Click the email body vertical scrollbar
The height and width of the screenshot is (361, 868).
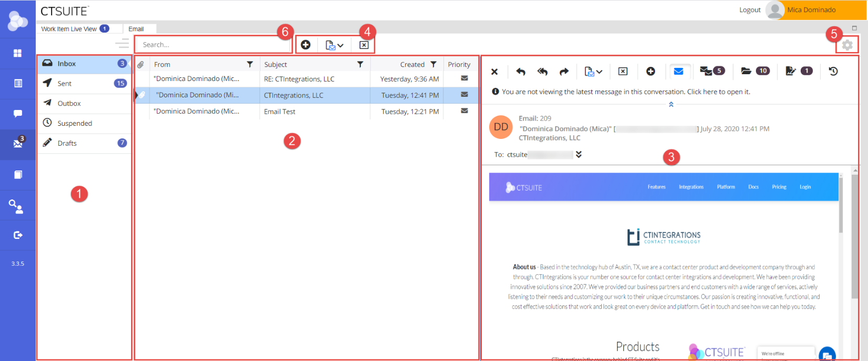click(841, 205)
